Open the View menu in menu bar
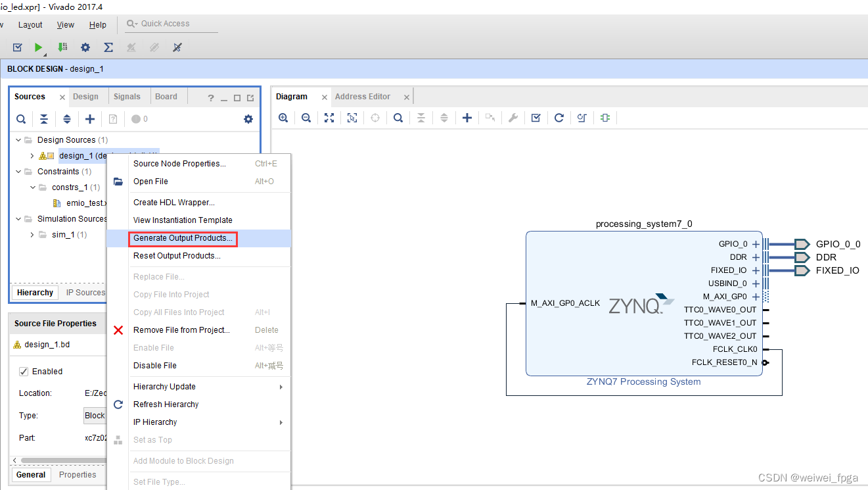Screen dimensions: 868x490 66,25
